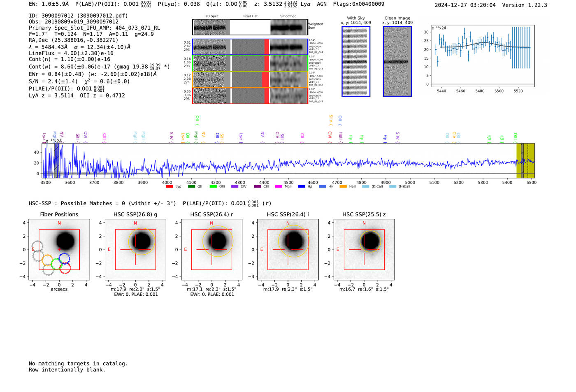576x392 pixels.
Task: Select the red-outlined 2D spectrum row
Action: 250,95
